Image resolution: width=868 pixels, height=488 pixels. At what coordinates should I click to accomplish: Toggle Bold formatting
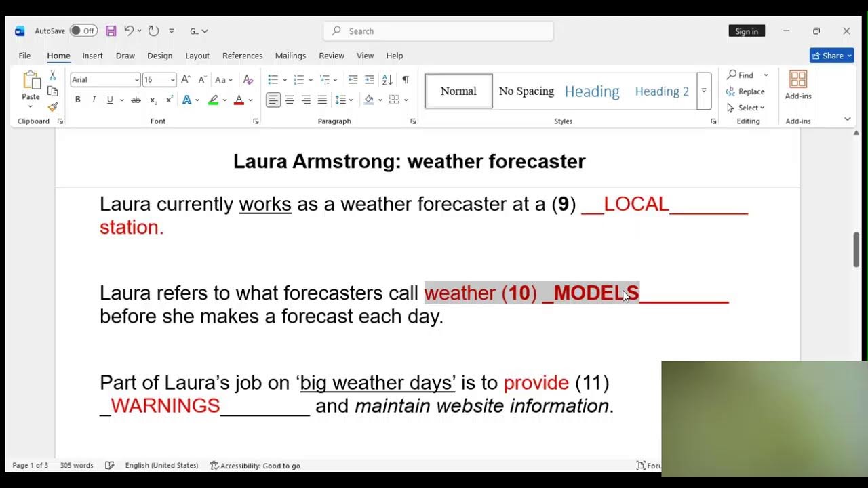78,100
